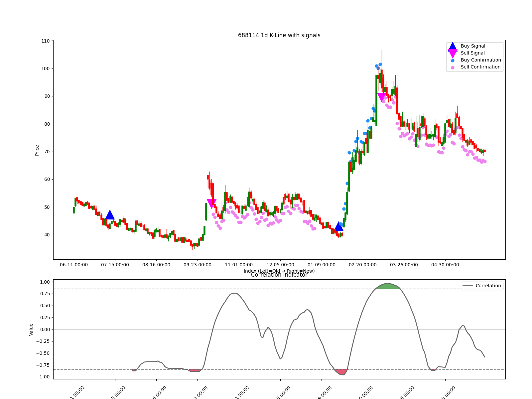Screen dimensions: 532x399
Task: Click the 'Index (Left=Old → Right=New)' axis label
Action: [279, 271]
